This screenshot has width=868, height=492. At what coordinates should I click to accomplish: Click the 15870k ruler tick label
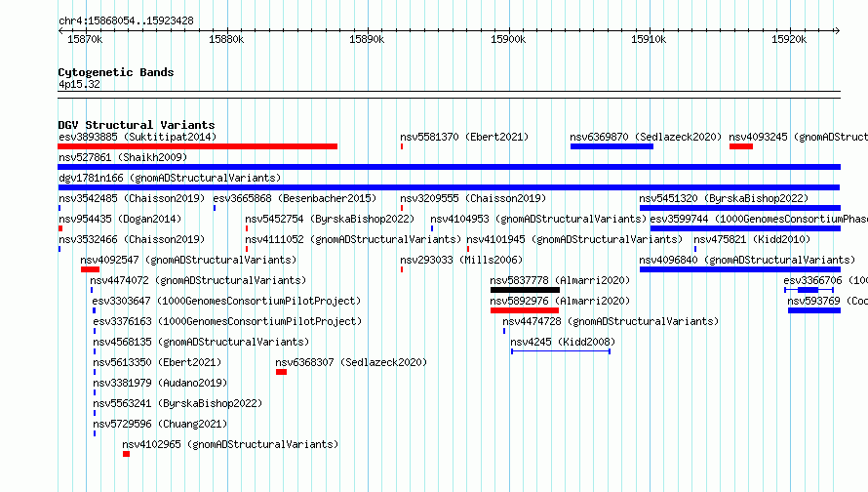(85, 39)
